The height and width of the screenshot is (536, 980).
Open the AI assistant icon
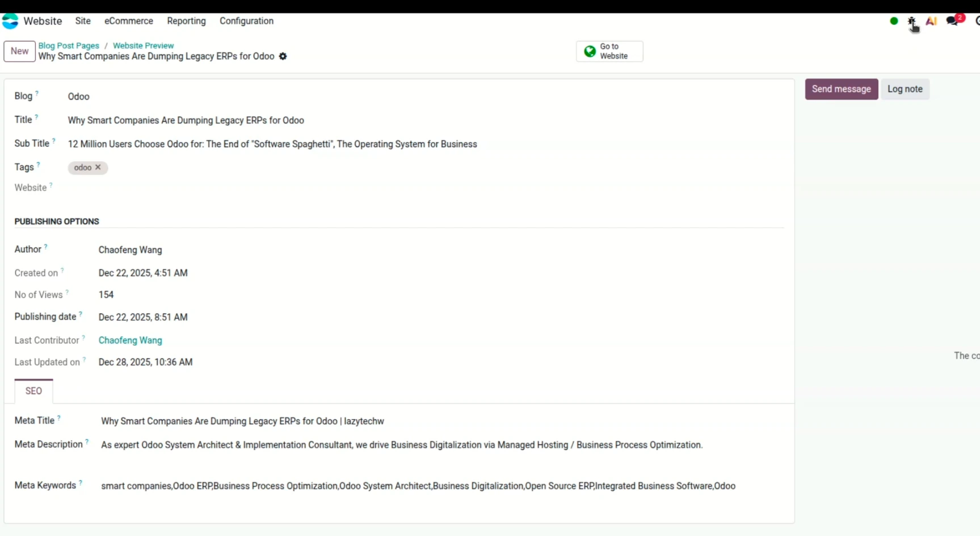[931, 22]
